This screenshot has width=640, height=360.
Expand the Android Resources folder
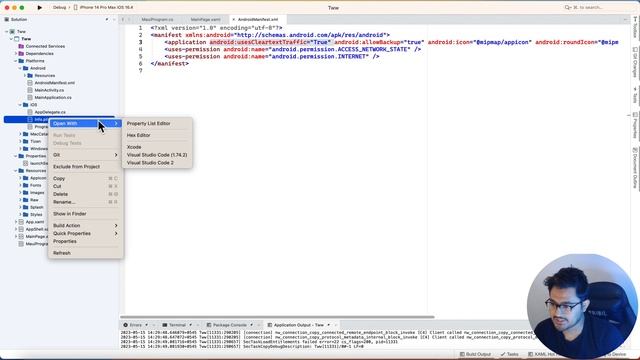[x=25, y=76]
